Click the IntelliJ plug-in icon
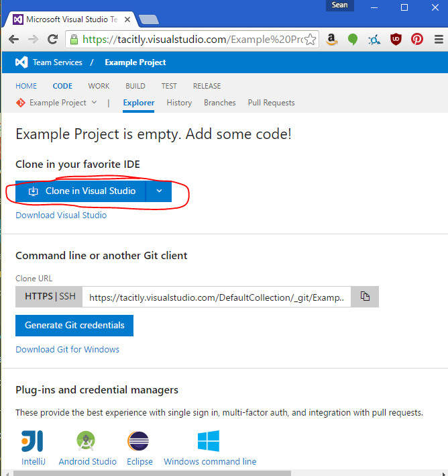The width and height of the screenshot is (448, 476). 32,441
